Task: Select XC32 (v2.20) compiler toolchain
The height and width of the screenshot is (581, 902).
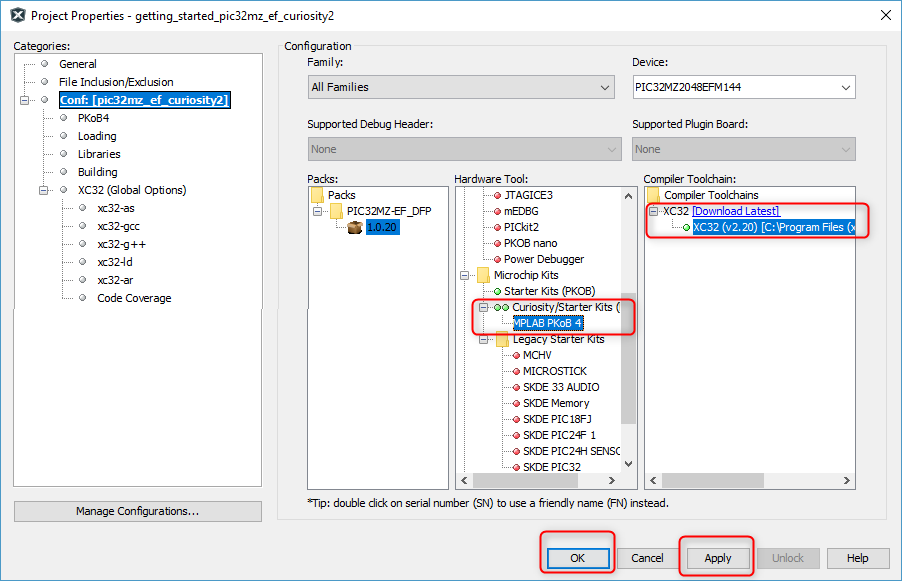Action: click(x=774, y=227)
